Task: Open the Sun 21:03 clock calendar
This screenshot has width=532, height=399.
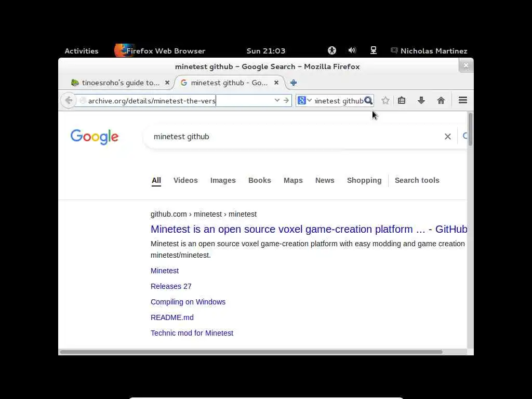Action: click(x=266, y=51)
